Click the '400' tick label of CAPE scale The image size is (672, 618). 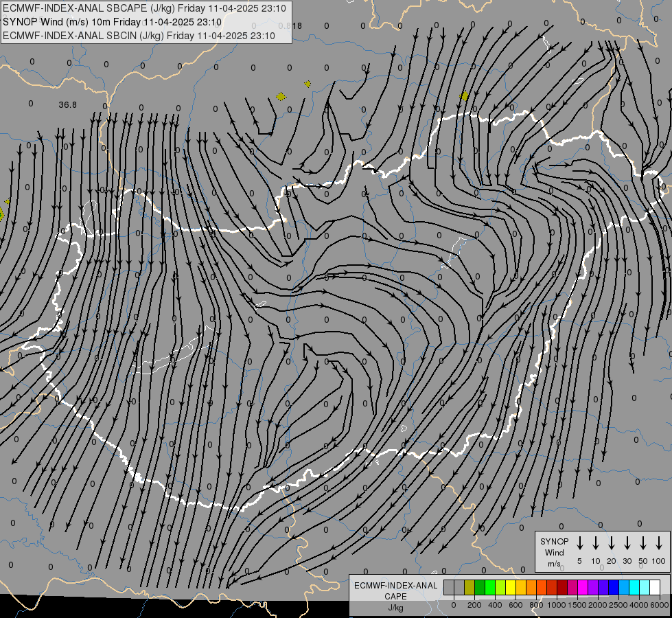(495, 605)
